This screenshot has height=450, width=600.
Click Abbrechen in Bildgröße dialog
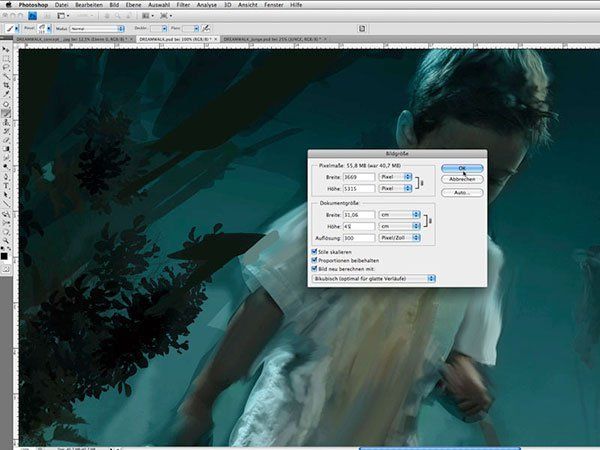point(462,179)
